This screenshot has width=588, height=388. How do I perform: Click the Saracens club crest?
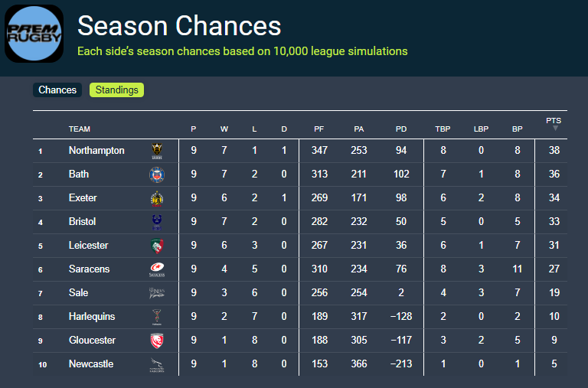[x=157, y=269]
